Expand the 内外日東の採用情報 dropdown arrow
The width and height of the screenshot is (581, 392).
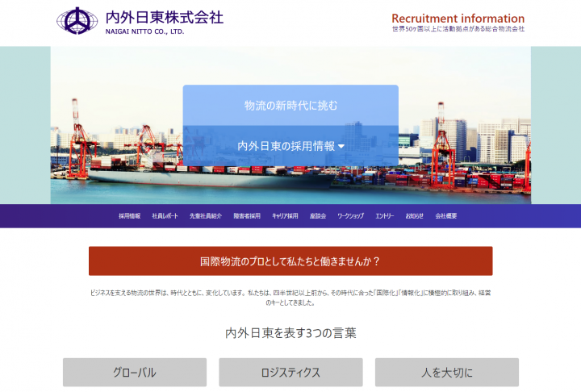coord(341,146)
